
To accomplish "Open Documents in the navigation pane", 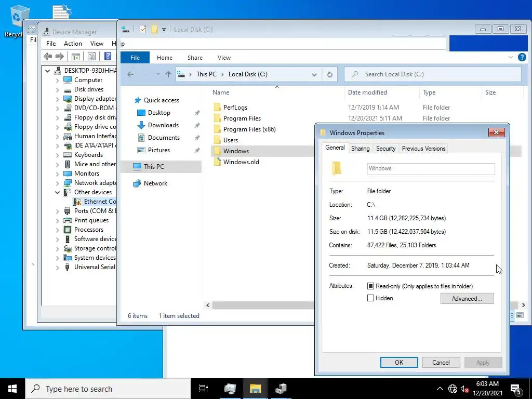I will [x=164, y=137].
